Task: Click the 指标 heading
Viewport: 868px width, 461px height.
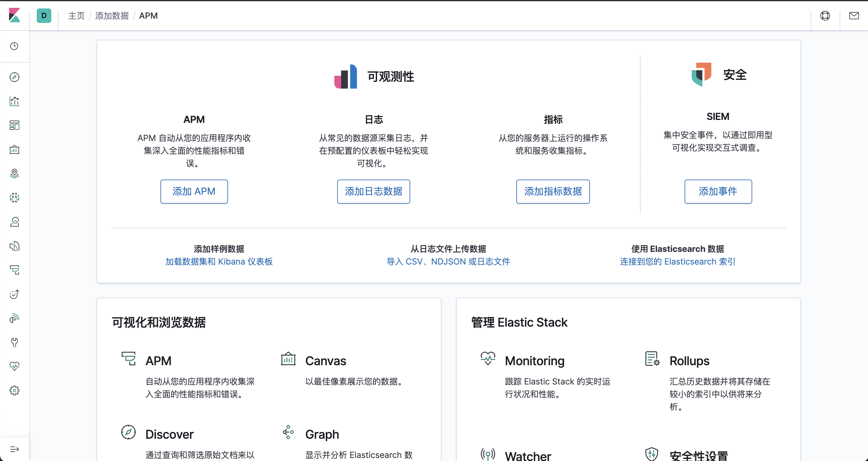Action: [553, 119]
